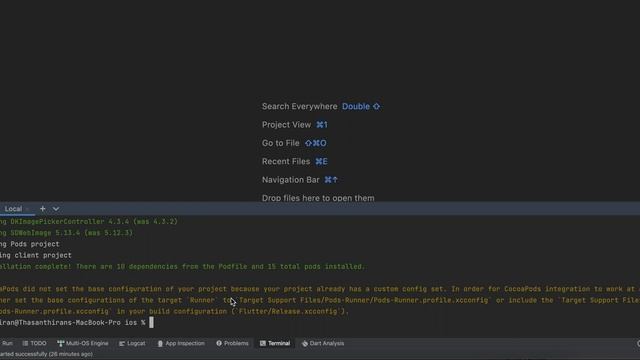This screenshot has width=640, height=360.
Task: Open the Logcat tool window
Action: (132, 343)
